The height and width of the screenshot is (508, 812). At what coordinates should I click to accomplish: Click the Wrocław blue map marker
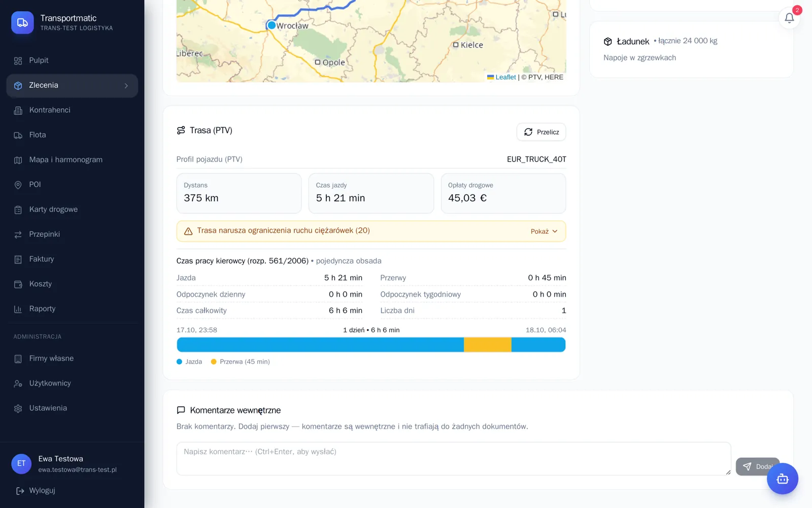(272, 25)
